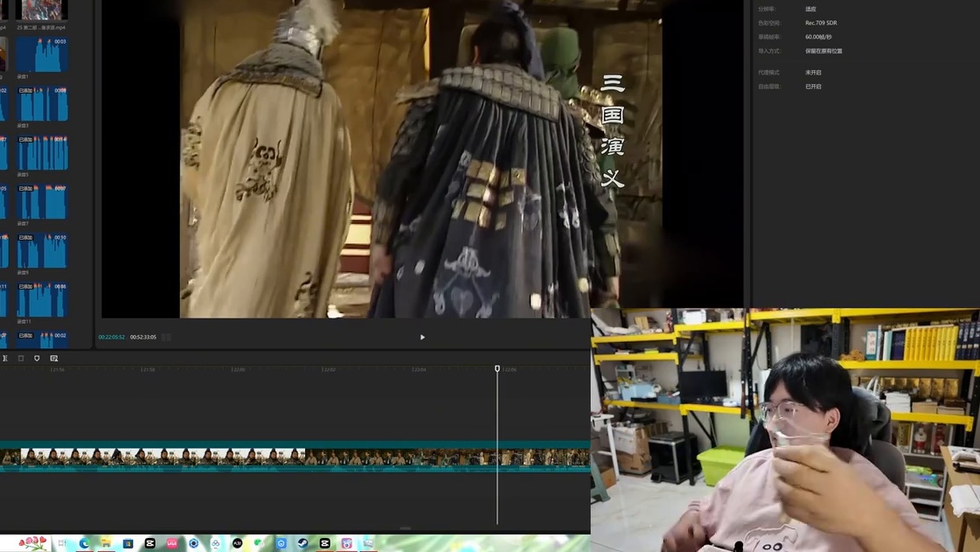Open File Explorer in the taskbar

[107, 543]
